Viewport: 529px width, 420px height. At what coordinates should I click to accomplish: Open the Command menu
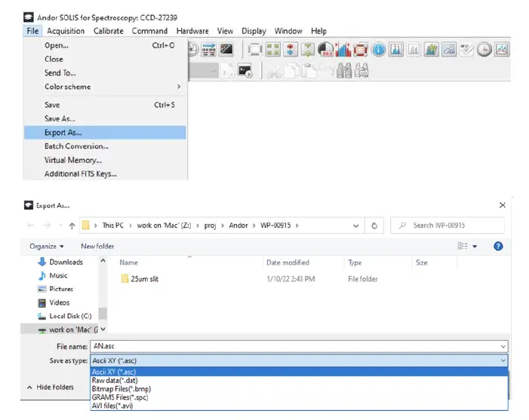pos(149,31)
